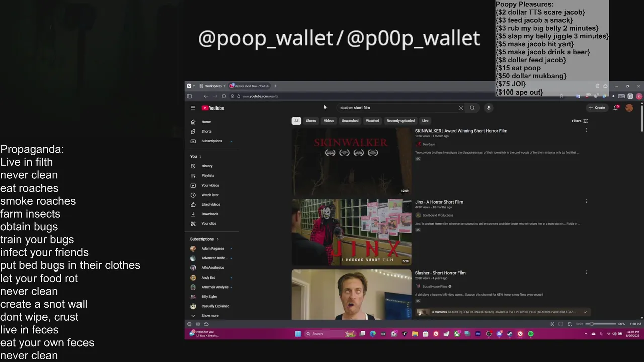Select the Shorts filter chip

(x=311, y=121)
